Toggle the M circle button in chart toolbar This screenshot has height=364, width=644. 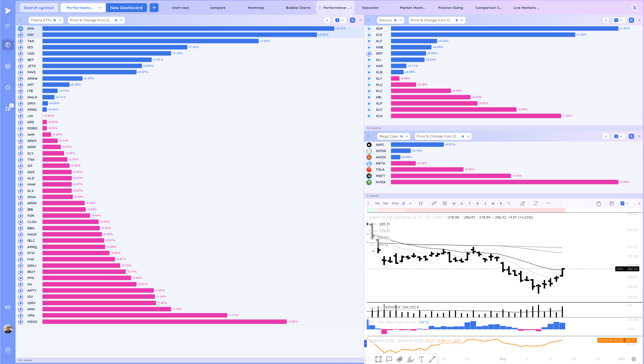[493, 203]
